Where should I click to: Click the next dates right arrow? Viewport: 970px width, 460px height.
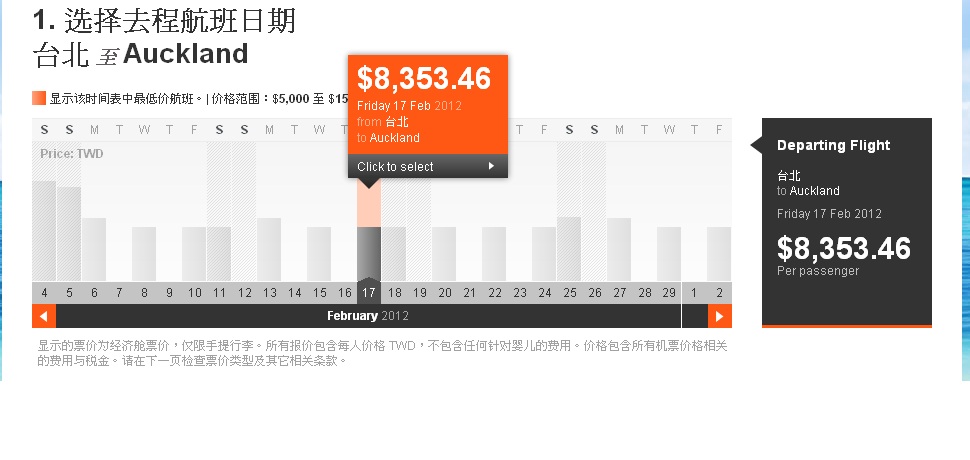pyautogui.click(x=719, y=316)
